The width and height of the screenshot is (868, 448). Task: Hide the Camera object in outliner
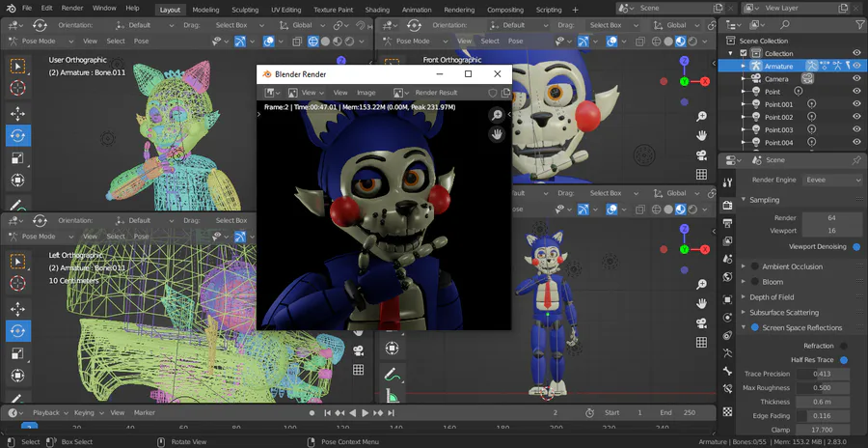[x=856, y=79]
